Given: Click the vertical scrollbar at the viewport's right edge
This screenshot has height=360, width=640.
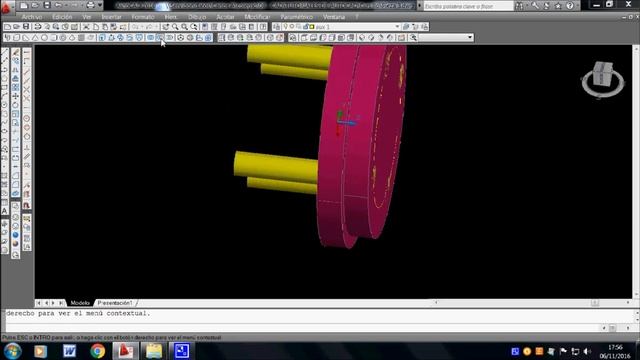Looking at the screenshot, I should (636, 171).
